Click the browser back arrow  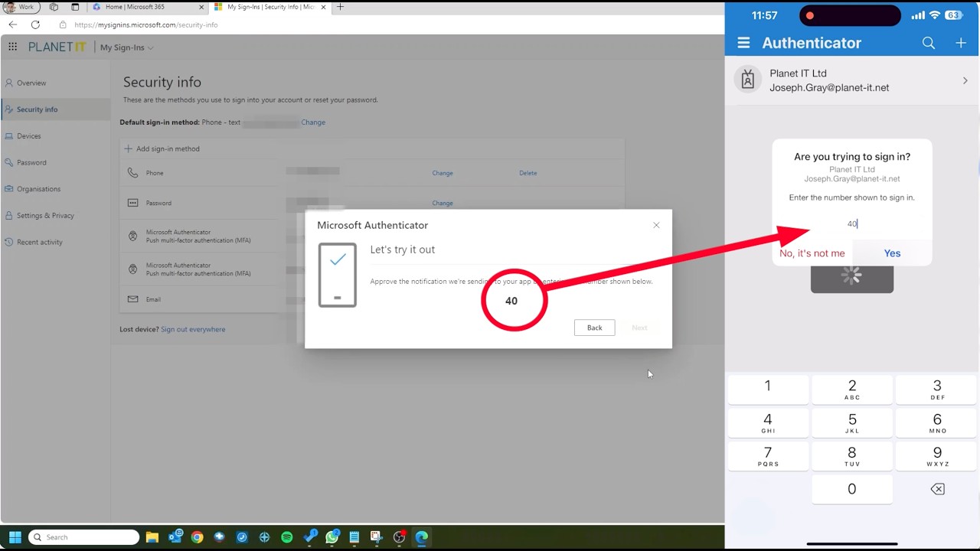point(13,24)
